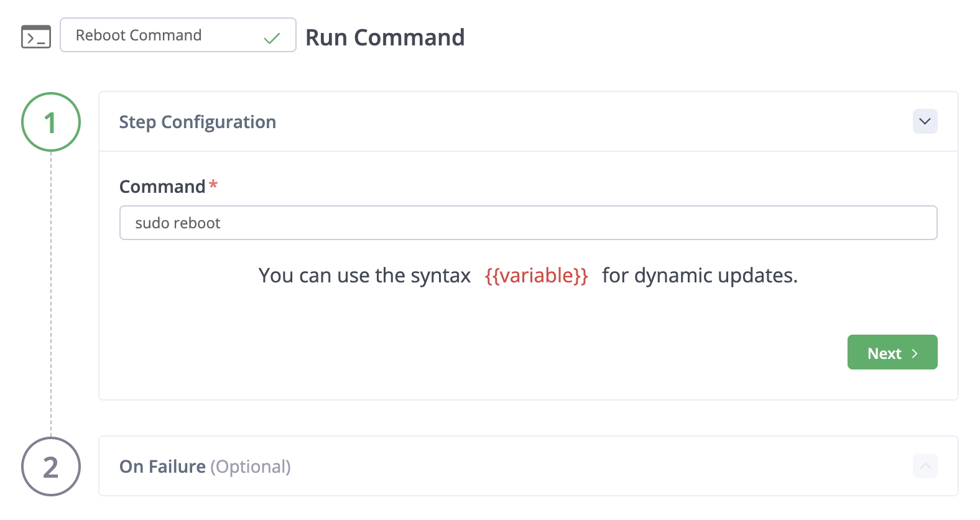Click the 'You can use the syntax' hint
Screen dimensions: 980x520
[364, 275]
